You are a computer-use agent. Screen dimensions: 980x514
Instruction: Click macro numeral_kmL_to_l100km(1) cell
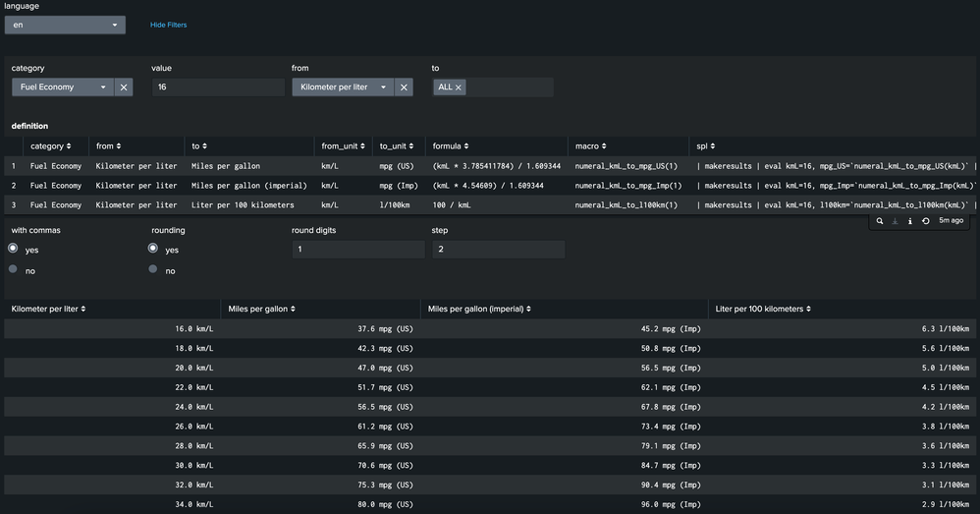(x=626, y=204)
